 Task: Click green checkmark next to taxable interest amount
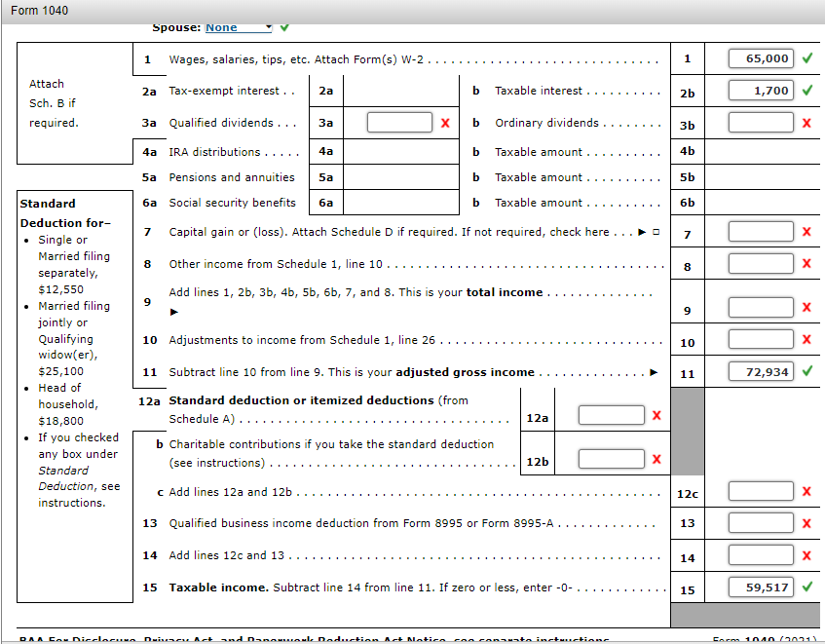(x=807, y=91)
